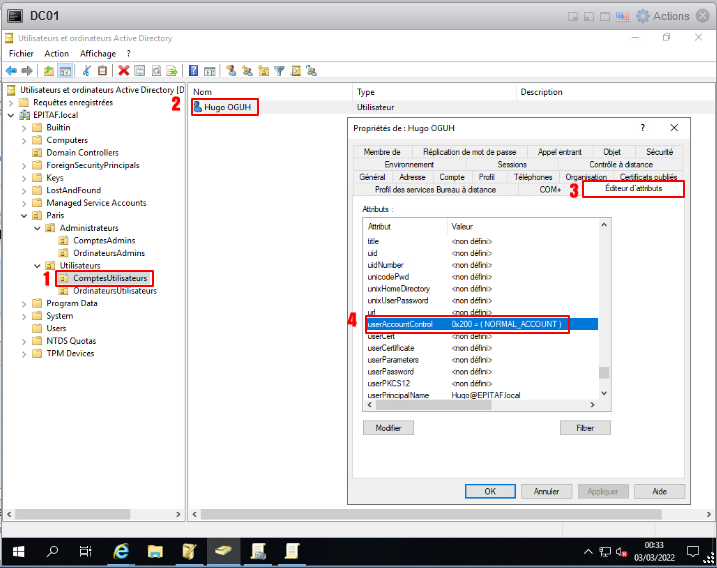Click the Modifier button
The image size is (717, 568).
click(x=388, y=428)
